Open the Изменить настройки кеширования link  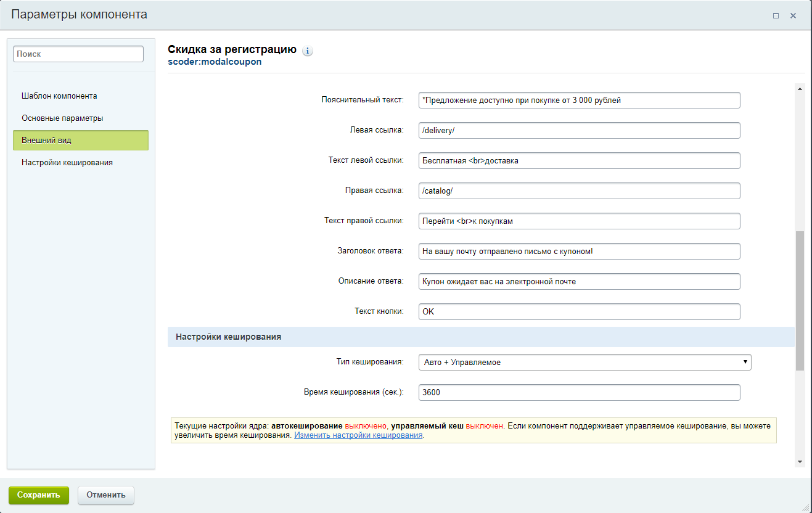(x=358, y=435)
